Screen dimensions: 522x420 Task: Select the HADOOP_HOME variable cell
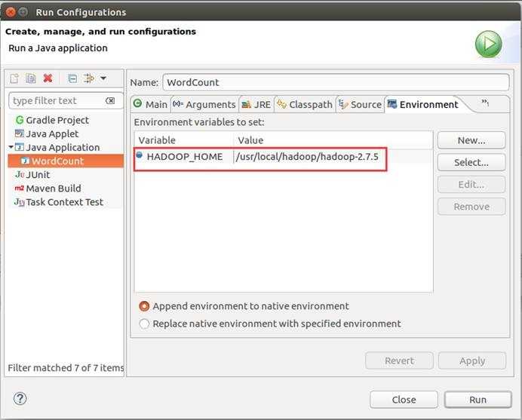(185, 156)
